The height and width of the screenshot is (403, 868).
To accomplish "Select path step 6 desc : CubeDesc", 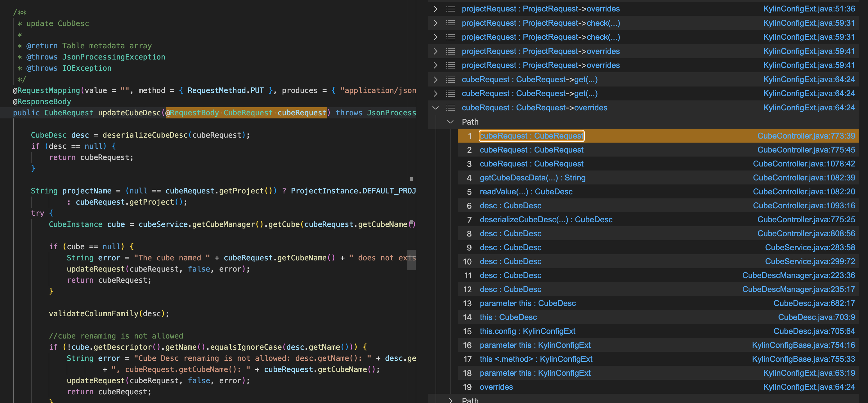I will tap(511, 206).
